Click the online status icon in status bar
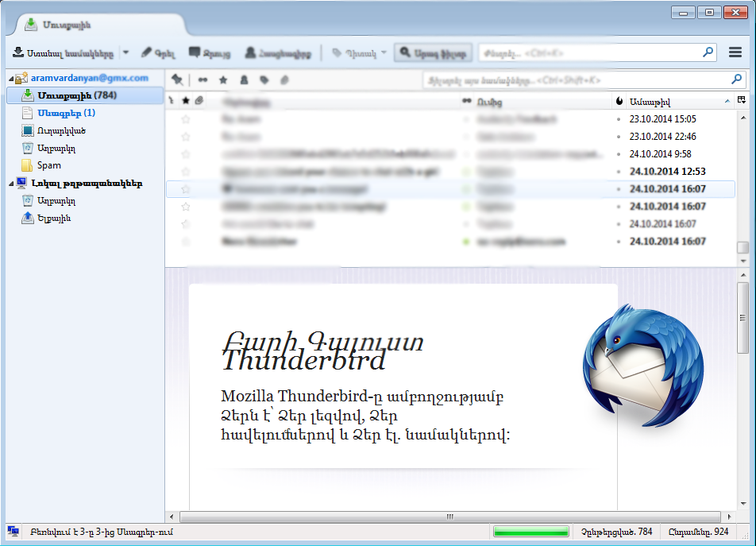The height and width of the screenshot is (546, 756). pos(13,532)
